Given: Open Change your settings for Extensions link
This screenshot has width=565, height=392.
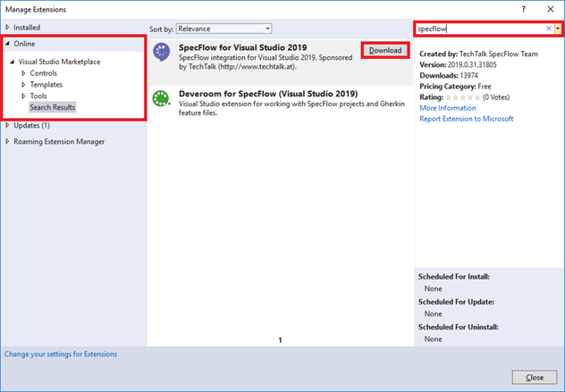Looking at the screenshot, I should click(61, 354).
